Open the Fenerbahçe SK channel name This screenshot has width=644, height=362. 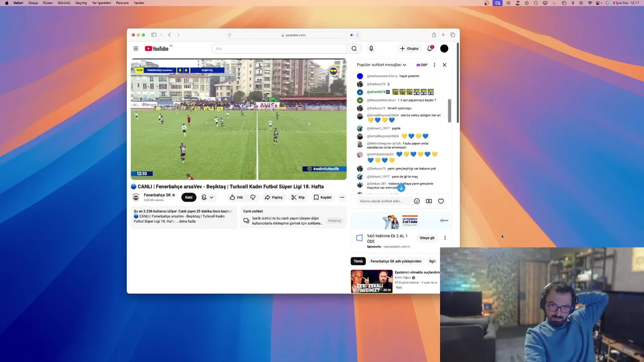coord(157,195)
